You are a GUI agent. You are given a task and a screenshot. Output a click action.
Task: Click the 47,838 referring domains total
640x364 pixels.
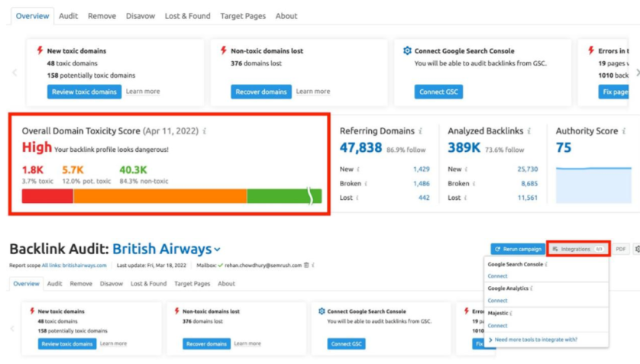click(x=360, y=147)
